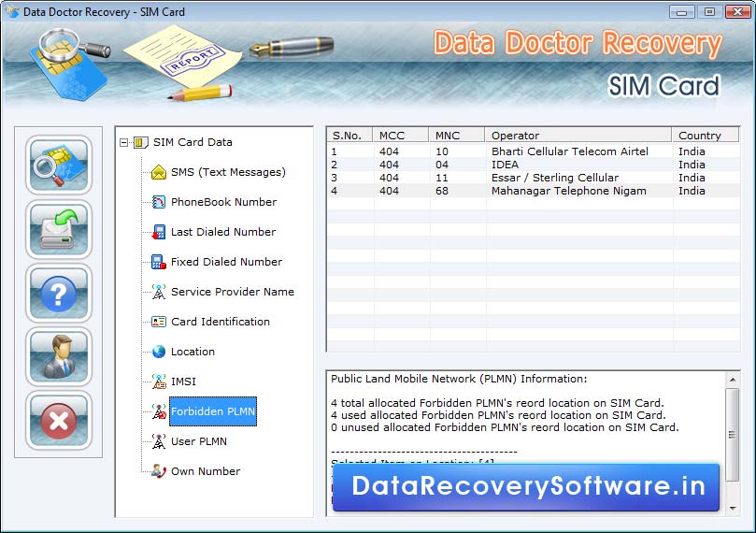756x533 pixels.
Task: Select the Location tree item
Action: [193, 352]
